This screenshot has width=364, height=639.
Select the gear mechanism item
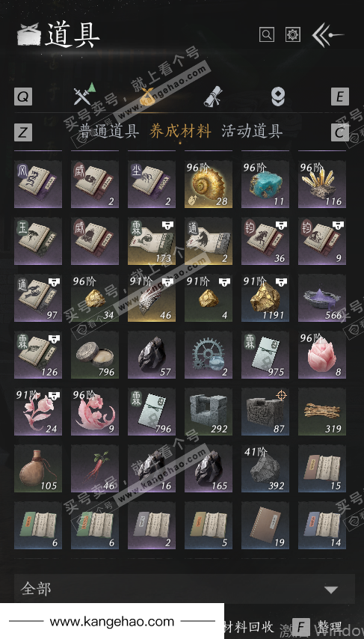209,355
